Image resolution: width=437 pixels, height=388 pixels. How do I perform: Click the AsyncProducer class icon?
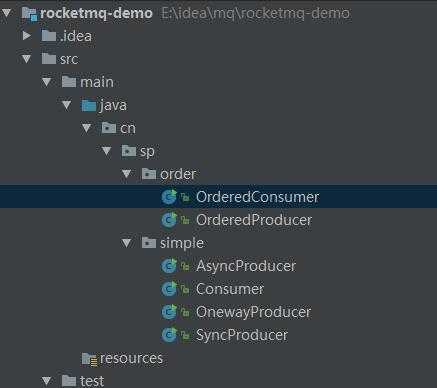tap(169, 266)
